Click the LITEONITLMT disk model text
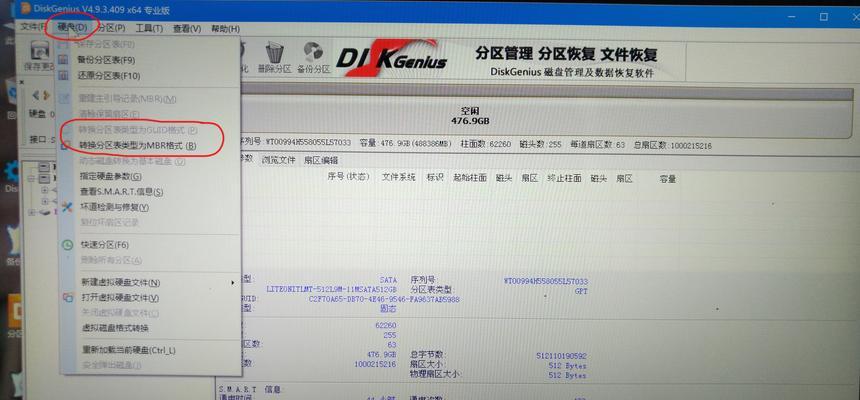Viewport: 860px width, 400px height. click(x=331, y=289)
